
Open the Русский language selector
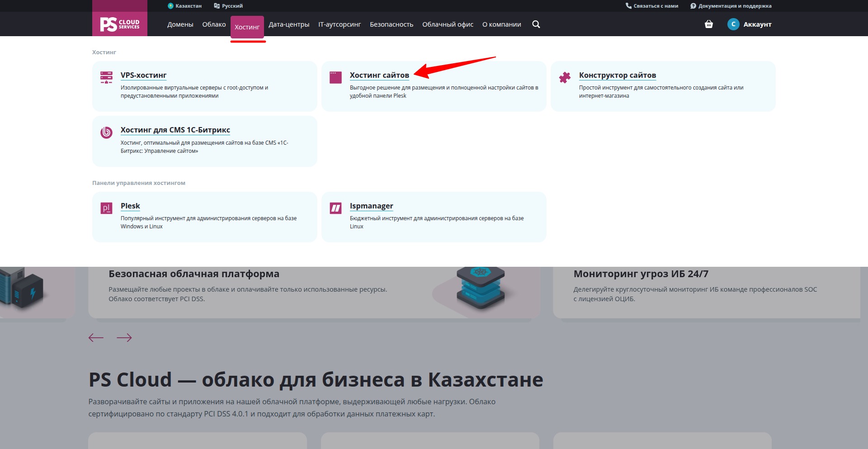click(228, 6)
